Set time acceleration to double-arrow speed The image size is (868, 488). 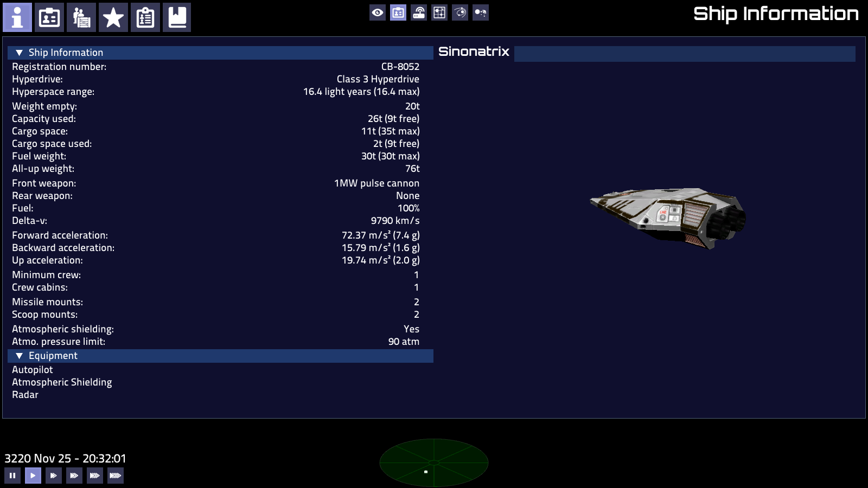(54, 476)
